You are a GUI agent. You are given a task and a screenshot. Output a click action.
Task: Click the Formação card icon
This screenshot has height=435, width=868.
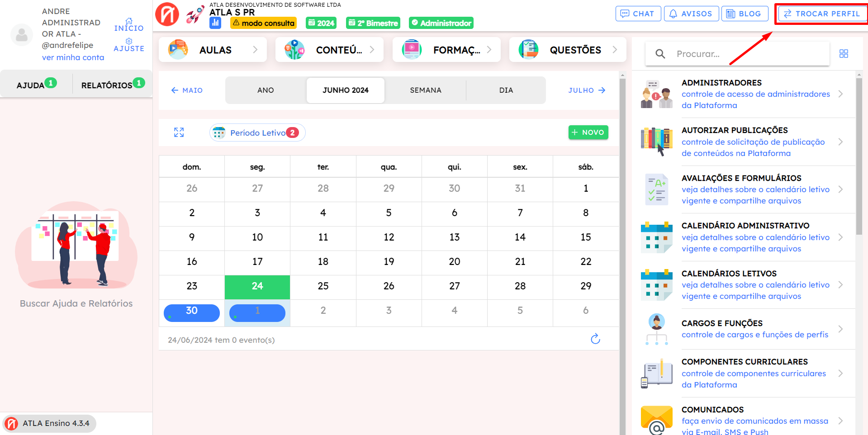click(412, 50)
